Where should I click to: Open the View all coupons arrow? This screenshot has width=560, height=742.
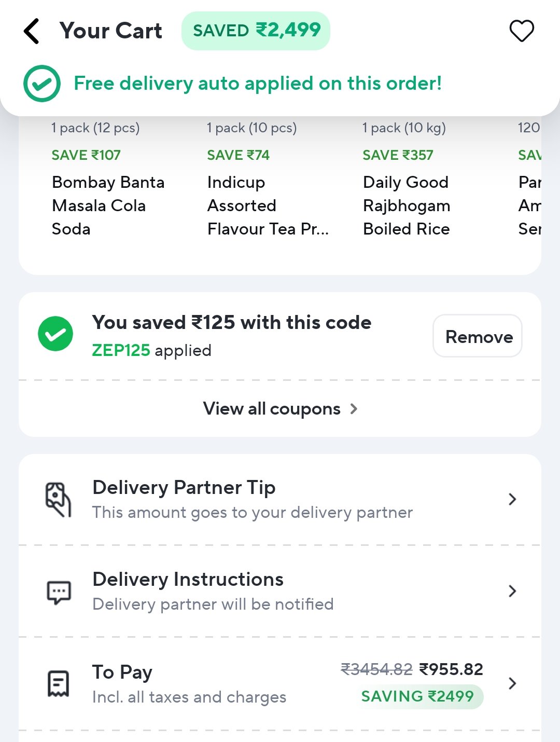pos(354,409)
